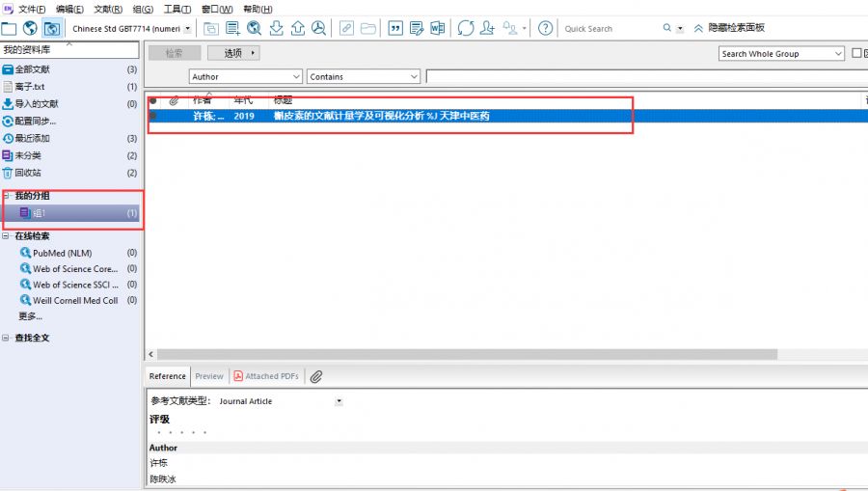
Task: Click the Quick Search input field
Action: click(608, 29)
